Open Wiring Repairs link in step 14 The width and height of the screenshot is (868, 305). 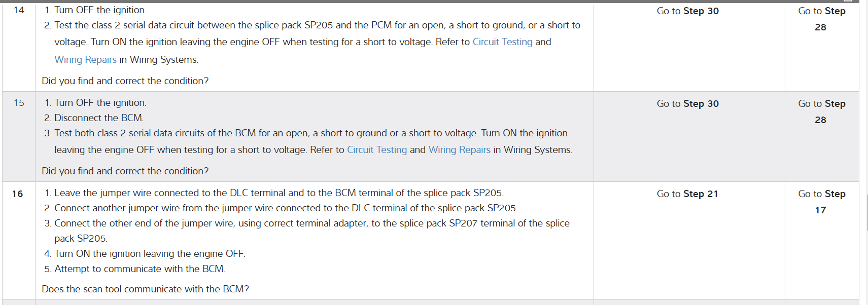(x=85, y=60)
